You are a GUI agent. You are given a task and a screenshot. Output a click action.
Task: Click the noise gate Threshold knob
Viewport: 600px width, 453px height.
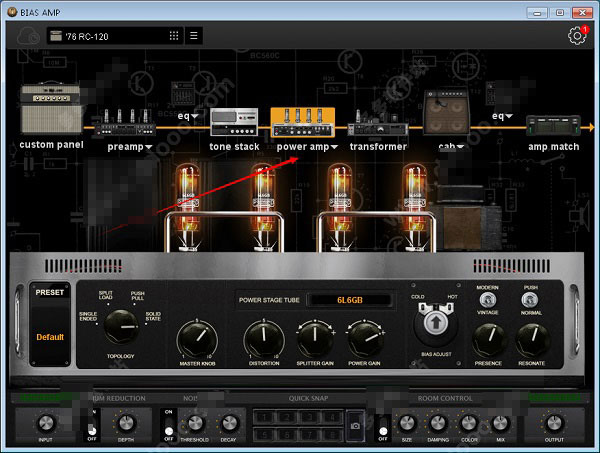195,423
